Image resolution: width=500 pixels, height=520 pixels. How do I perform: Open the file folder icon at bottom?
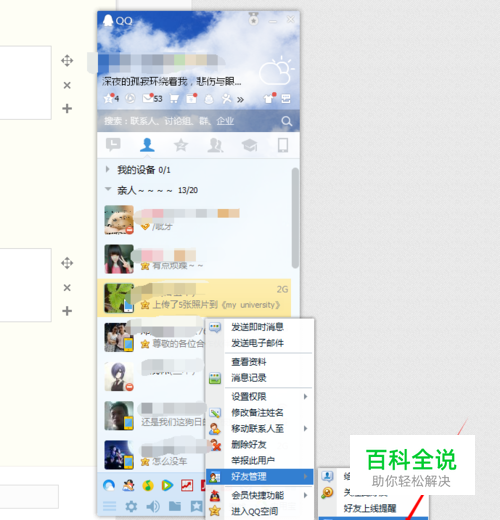tap(175, 506)
